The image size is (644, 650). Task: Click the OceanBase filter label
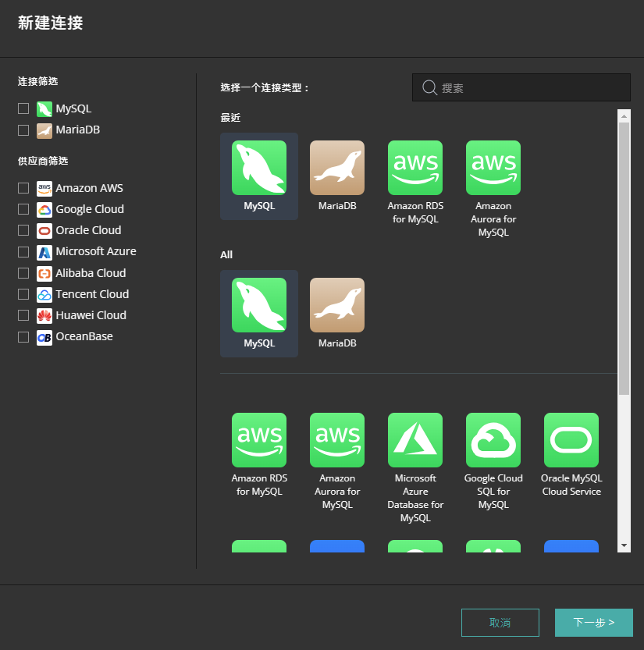[84, 336]
